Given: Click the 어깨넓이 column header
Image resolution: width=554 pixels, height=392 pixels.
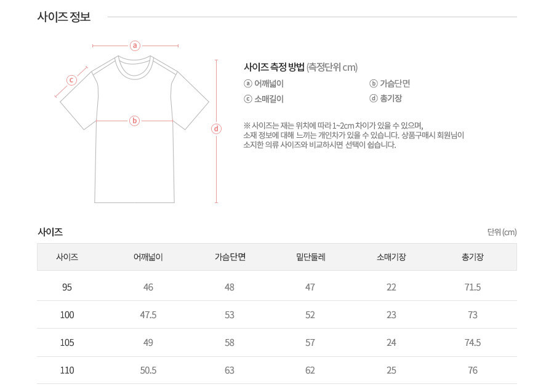Looking at the screenshot, I should (148, 257).
